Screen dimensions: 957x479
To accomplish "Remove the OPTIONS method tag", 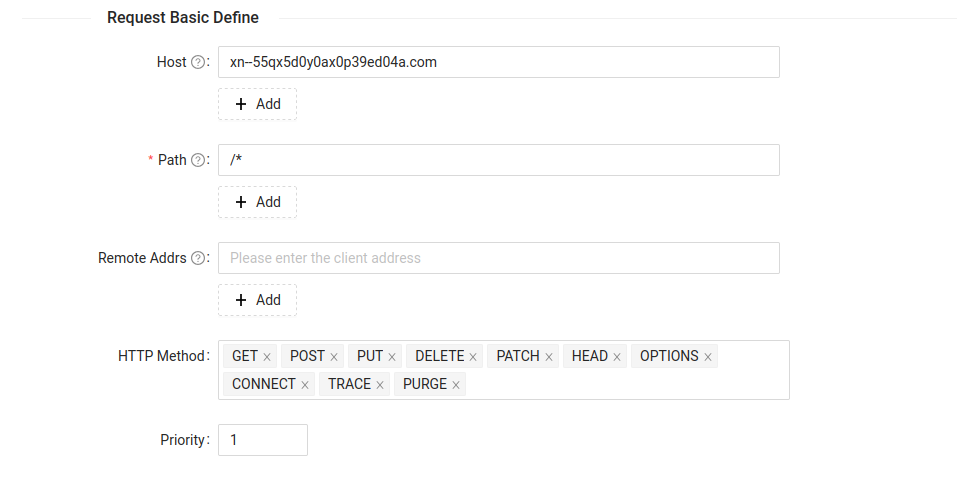I will click(x=708, y=357).
